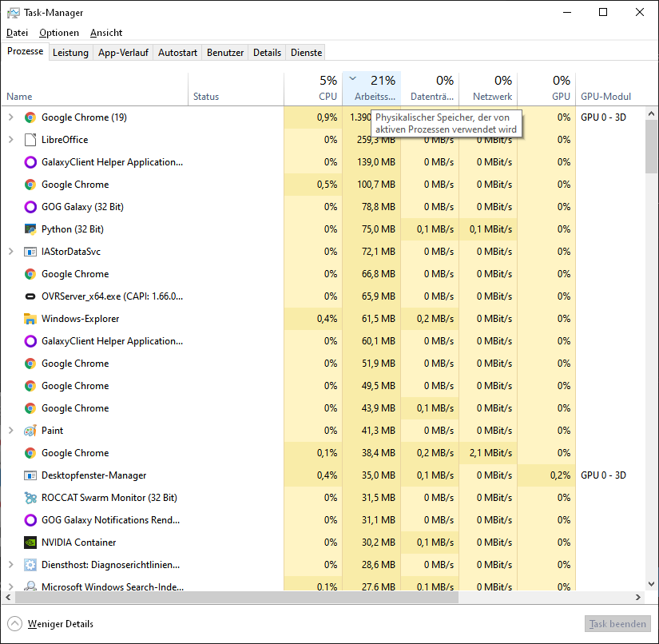Image resolution: width=659 pixels, height=644 pixels.
Task: Click the vertical scrollbar up arrow
Action: click(651, 113)
